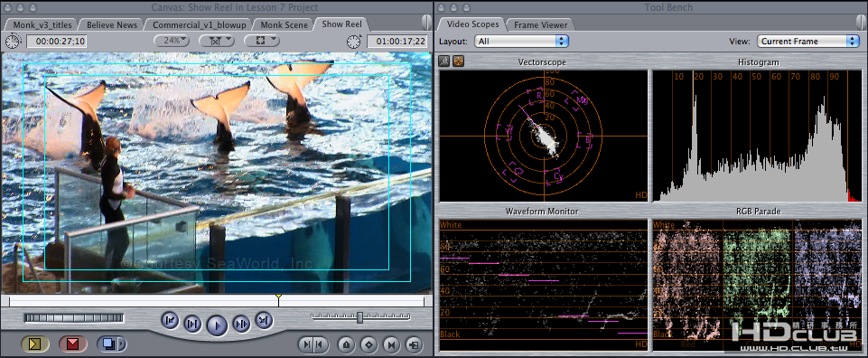Viewport: 868px width, 358px height.
Task: Go to previous edit button
Action: pyautogui.click(x=170, y=320)
